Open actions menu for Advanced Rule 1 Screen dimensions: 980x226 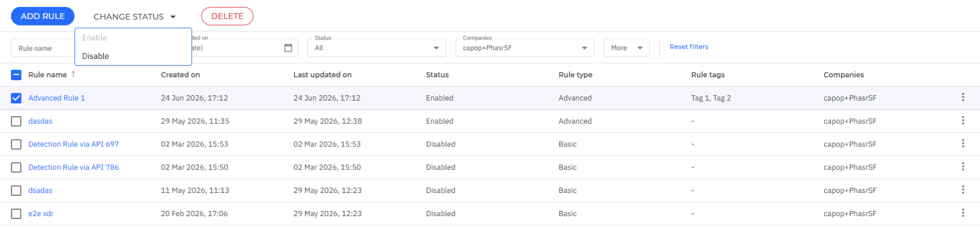(x=963, y=98)
